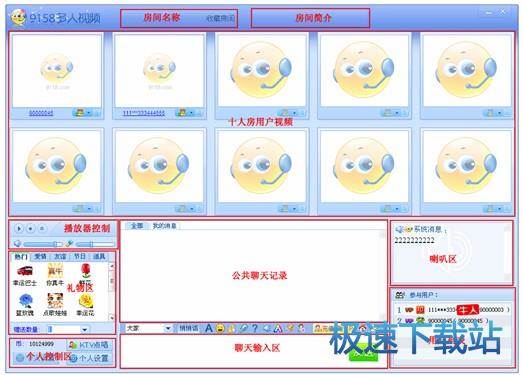Select the 00000045 video thumbnail
523x375 pixels.
click(57, 71)
